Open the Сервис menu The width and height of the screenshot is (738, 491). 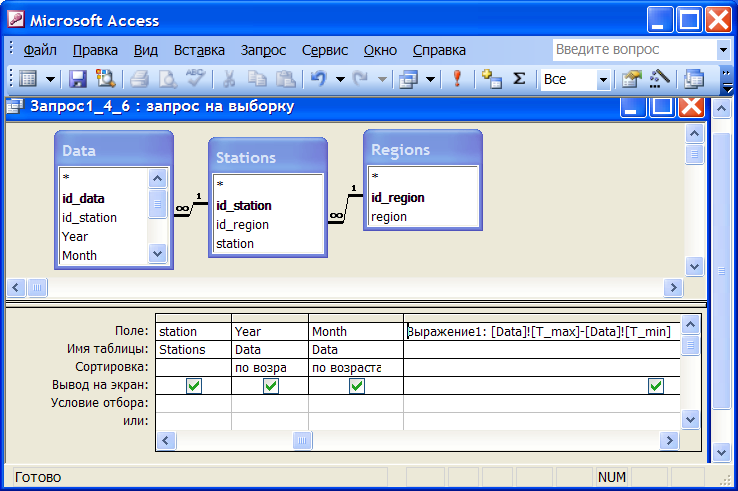pos(325,50)
